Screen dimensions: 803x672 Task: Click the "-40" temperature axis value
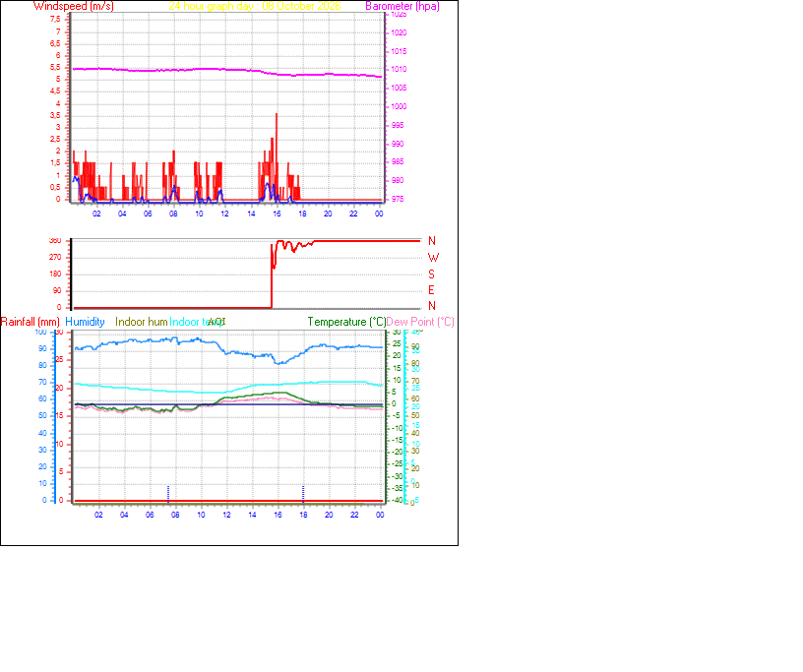point(397,501)
